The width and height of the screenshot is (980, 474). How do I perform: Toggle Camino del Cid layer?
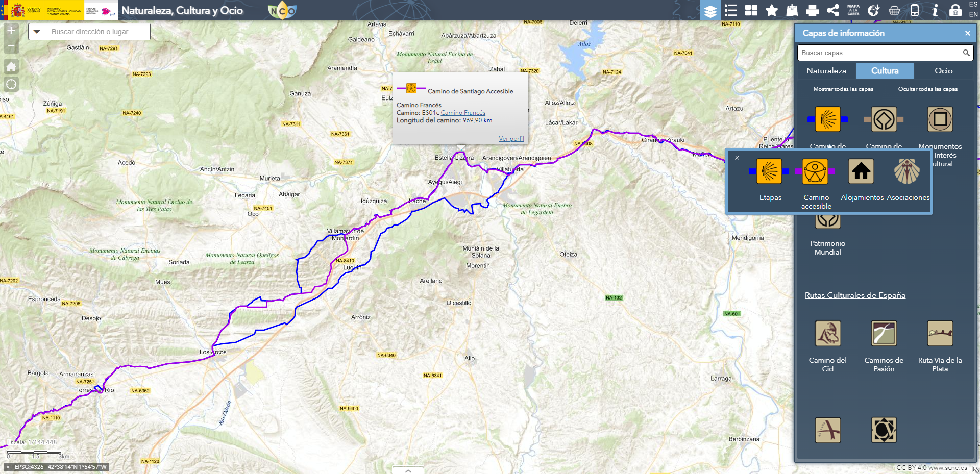point(828,333)
